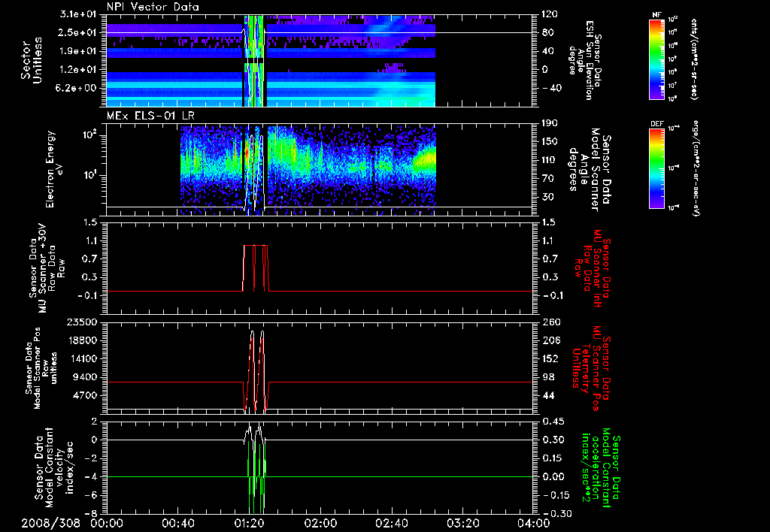This screenshot has height=532, width=770.
Task: Click the '02:00' time tick label
Action: 320,523
